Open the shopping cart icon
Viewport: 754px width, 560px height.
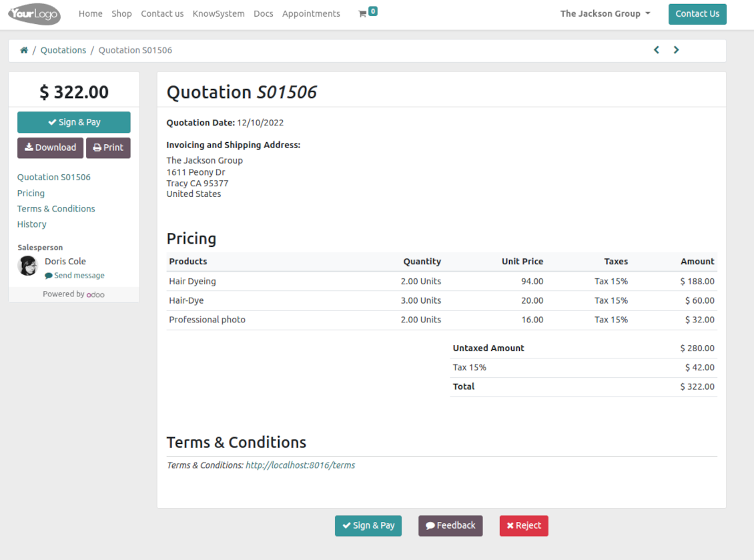point(363,13)
